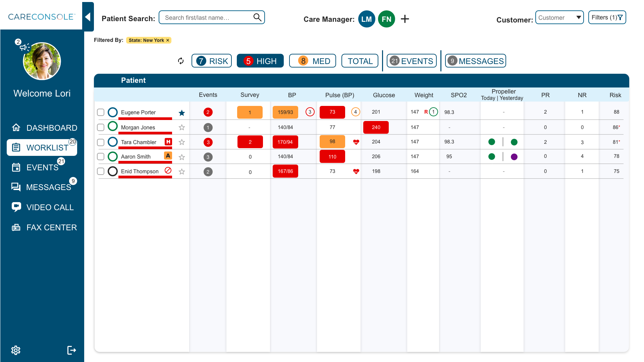This screenshot has width=644, height=362.
Task: Check Eugene Porter's row checkbox
Action: (x=101, y=112)
